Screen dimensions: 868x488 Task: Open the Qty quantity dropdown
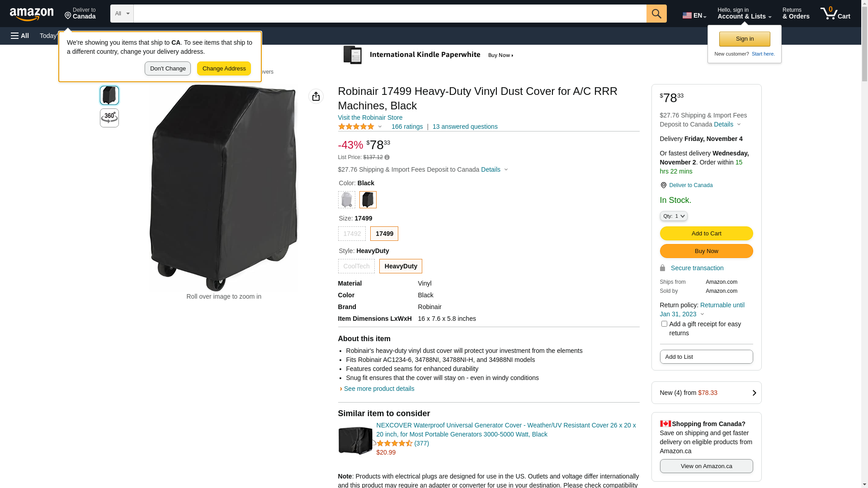[674, 216]
